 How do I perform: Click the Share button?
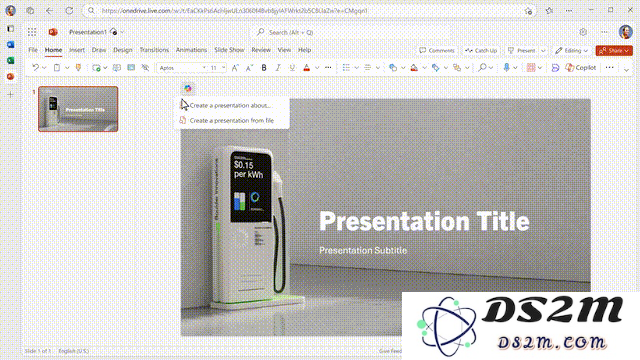tap(614, 51)
